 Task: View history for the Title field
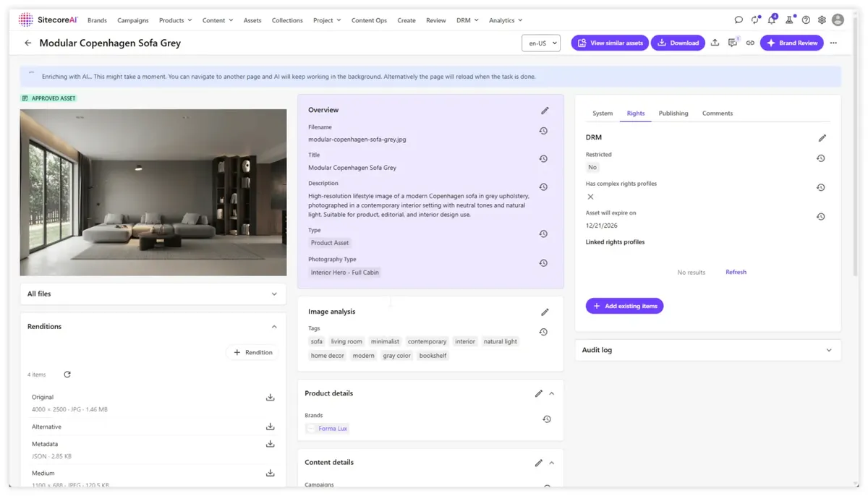(543, 159)
